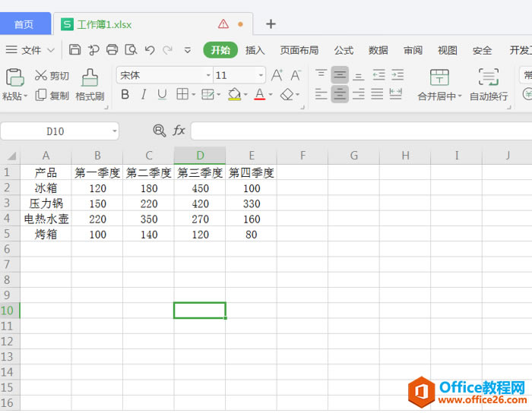Switch to the 视图 ribbon tab
Image resolution: width=532 pixels, height=413 pixels.
coord(448,50)
